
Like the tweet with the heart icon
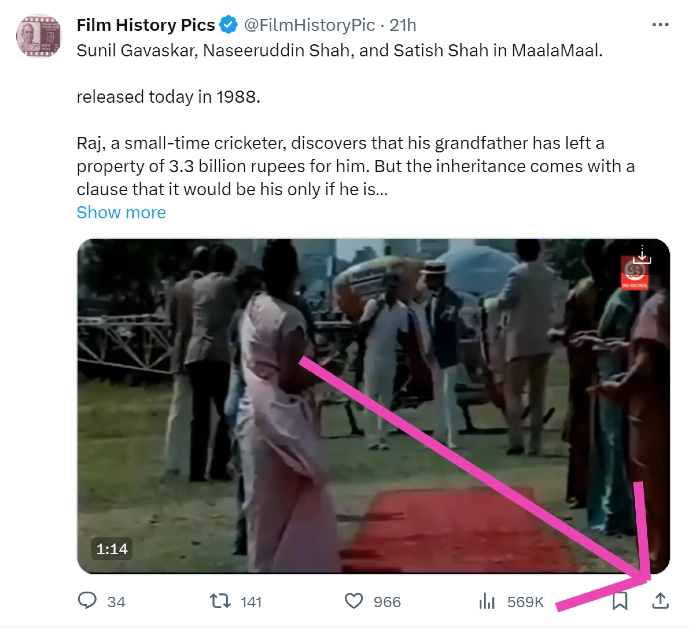tap(352, 601)
